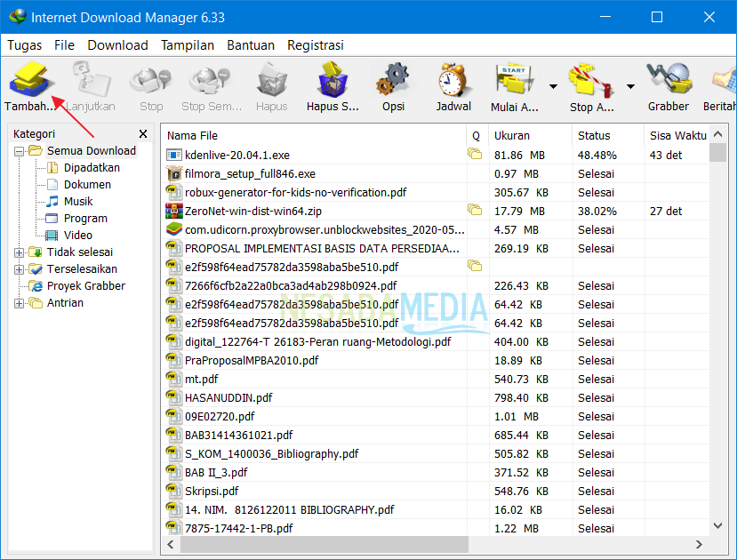Image resolution: width=737 pixels, height=560 pixels.
Task: Close the Kategori panel
Action: click(x=143, y=134)
